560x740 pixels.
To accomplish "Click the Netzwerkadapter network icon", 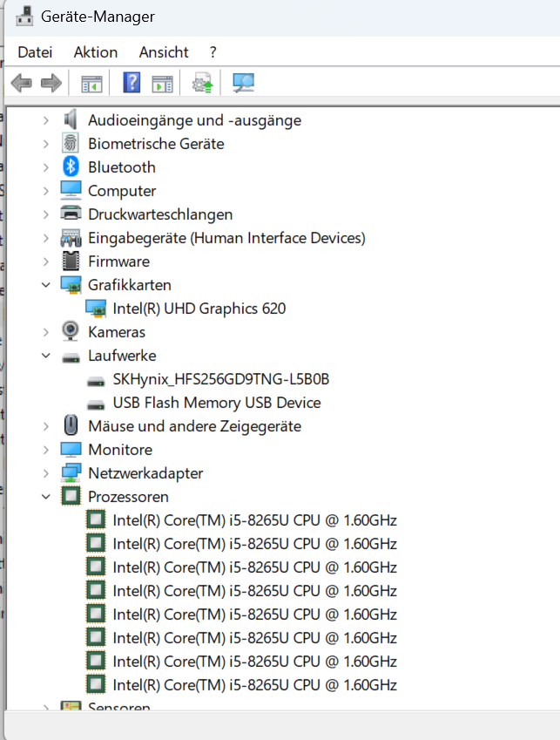I will [71, 473].
